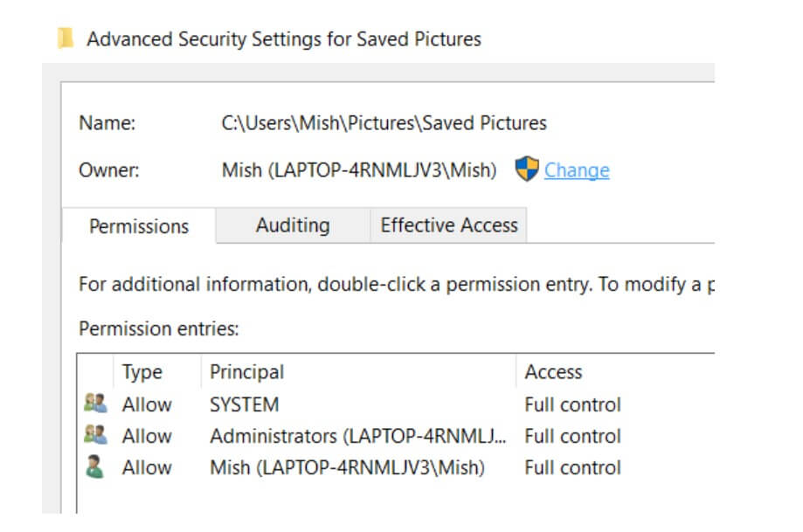
Task: Click the Access column header
Action: [x=553, y=372]
